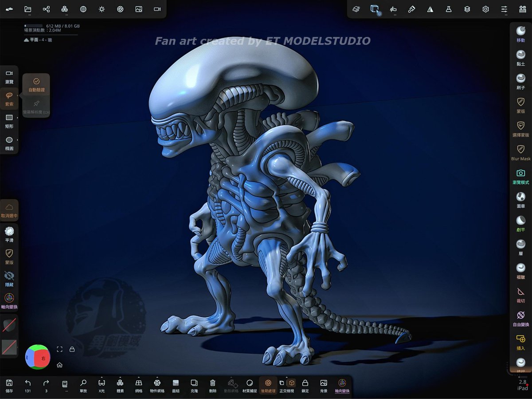Select the 選擇蒙版 selection mask tool
This screenshot has width=532, height=399.
click(521, 129)
